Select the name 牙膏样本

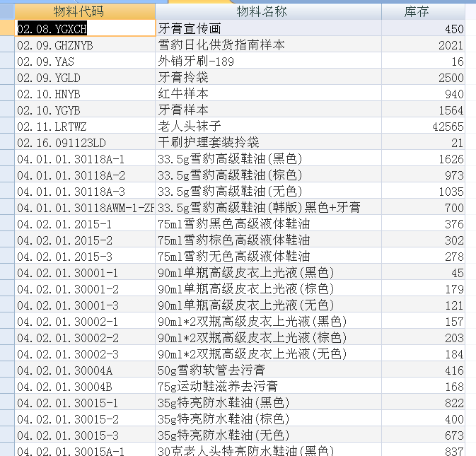click(x=268, y=110)
